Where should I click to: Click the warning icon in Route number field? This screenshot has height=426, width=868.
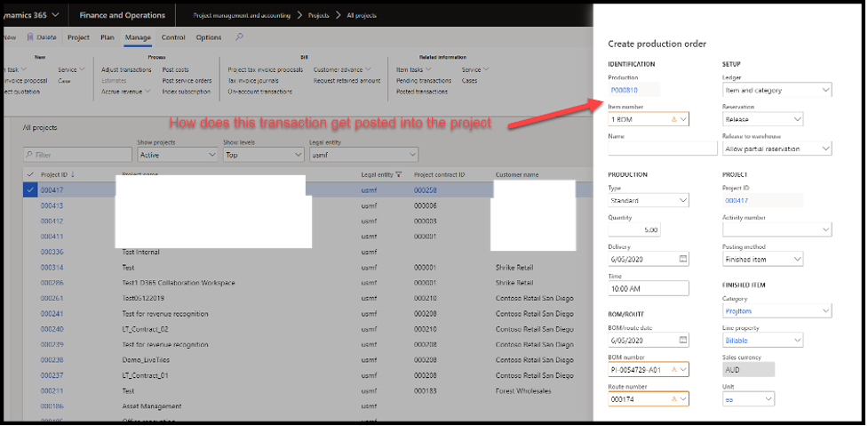point(673,398)
